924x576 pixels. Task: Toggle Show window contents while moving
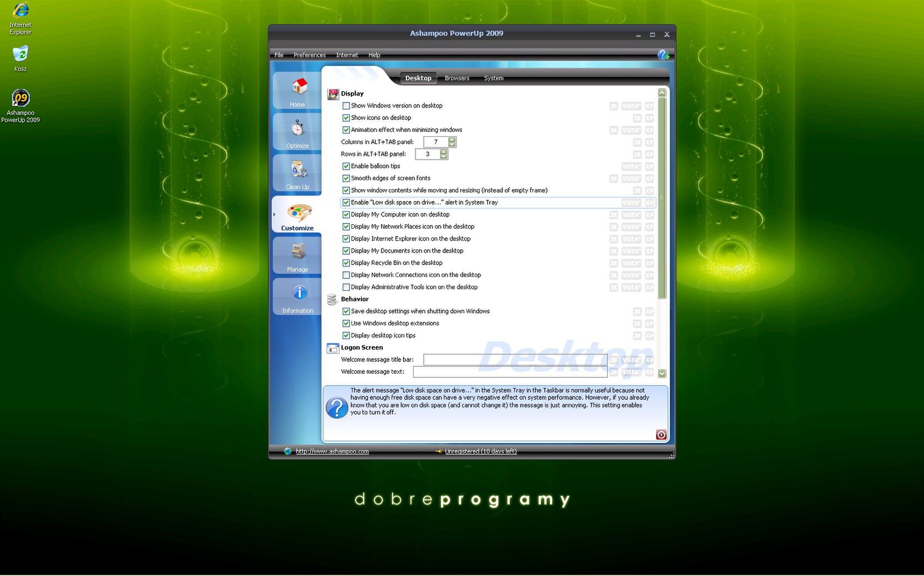click(x=346, y=190)
